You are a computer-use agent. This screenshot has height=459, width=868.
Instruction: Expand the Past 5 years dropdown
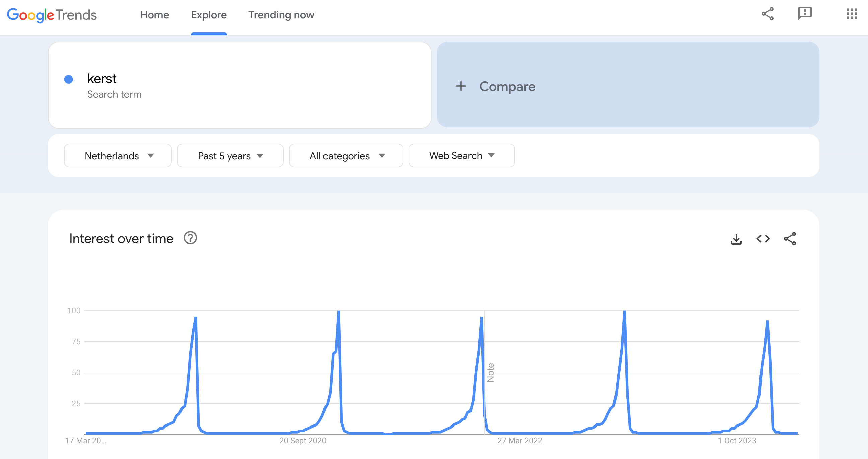(230, 155)
